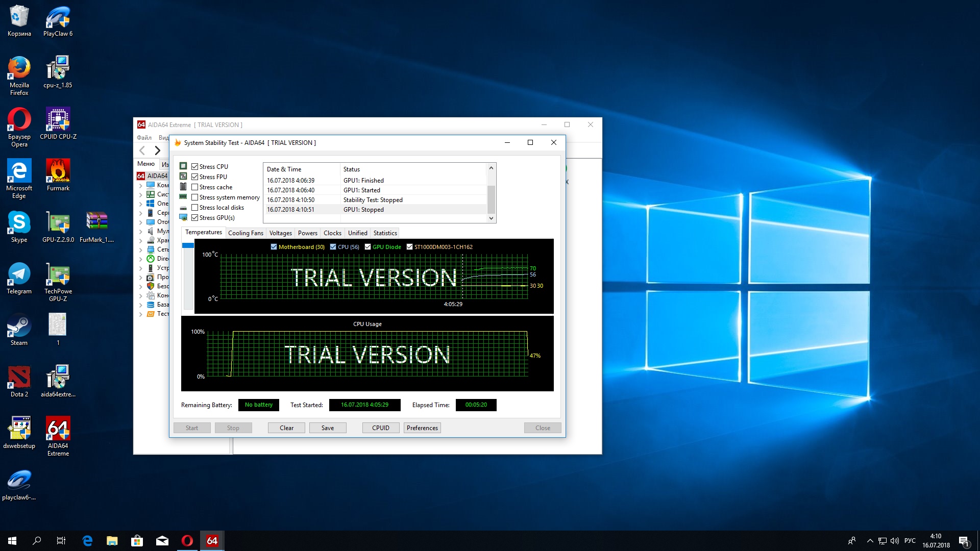Switch to the Powers tab
Image resolution: width=980 pixels, height=551 pixels.
pos(307,233)
